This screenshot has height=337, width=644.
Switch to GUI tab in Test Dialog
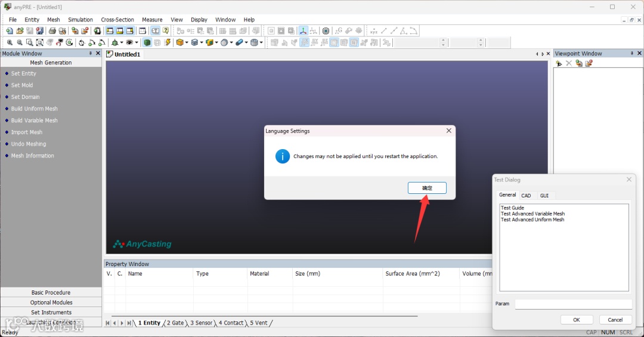click(544, 196)
